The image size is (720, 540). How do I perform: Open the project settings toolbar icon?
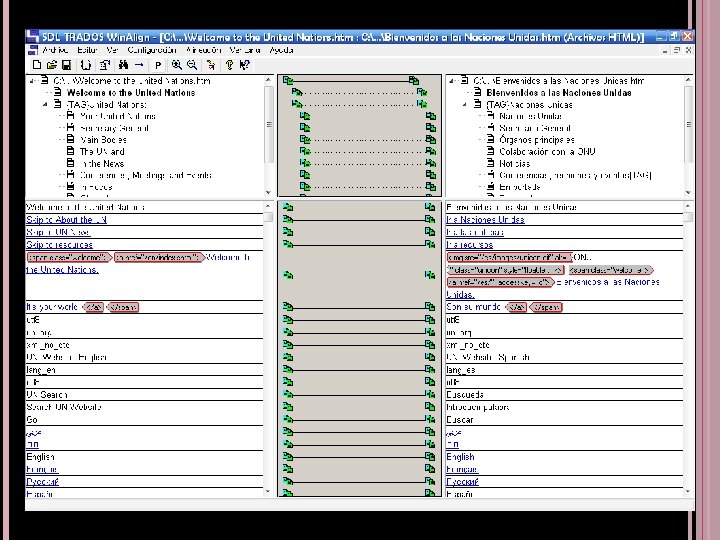[105, 65]
